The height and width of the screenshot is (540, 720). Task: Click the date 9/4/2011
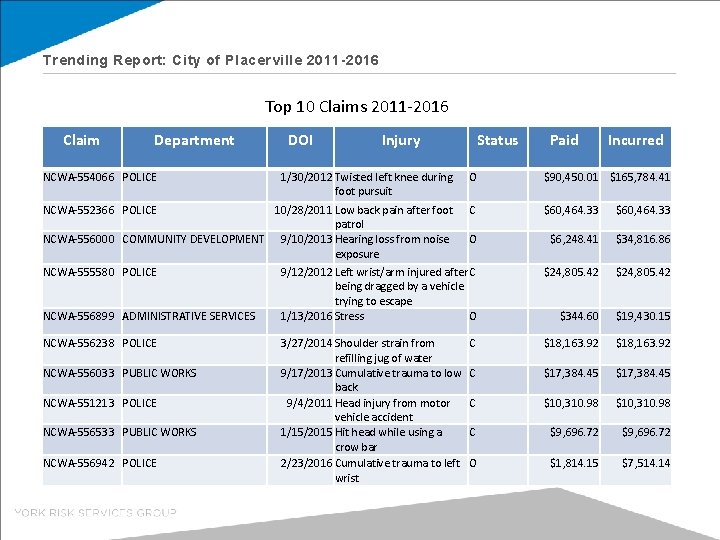pyautogui.click(x=309, y=403)
